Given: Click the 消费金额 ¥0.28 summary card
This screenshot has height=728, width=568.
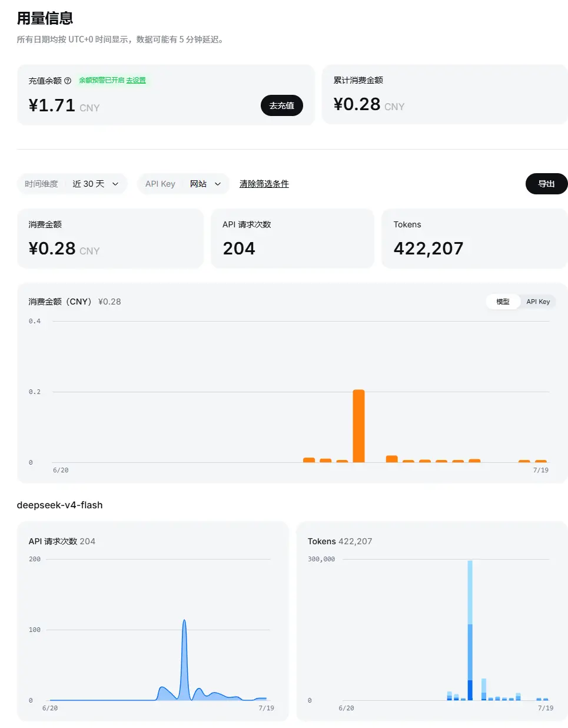Looking at the screenshot, I should tap(110, 239).
